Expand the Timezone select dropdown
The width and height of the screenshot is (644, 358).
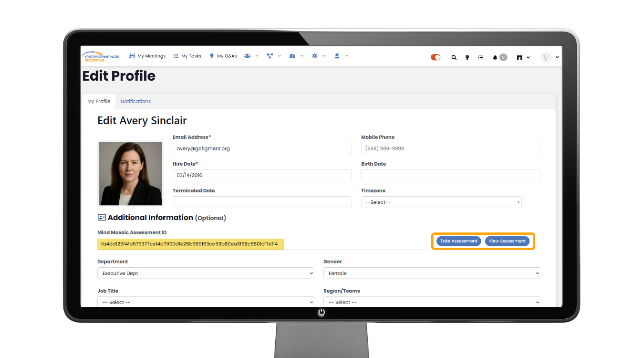tap(441, 202)
